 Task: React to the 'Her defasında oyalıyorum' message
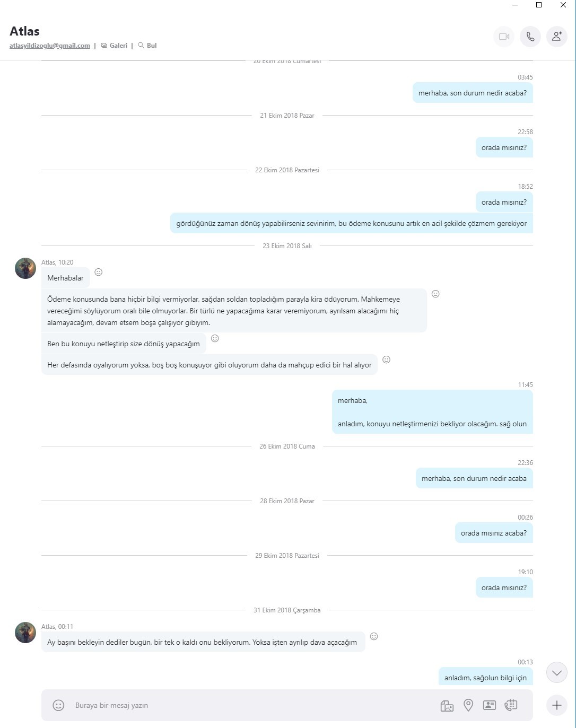pos(387,359)
